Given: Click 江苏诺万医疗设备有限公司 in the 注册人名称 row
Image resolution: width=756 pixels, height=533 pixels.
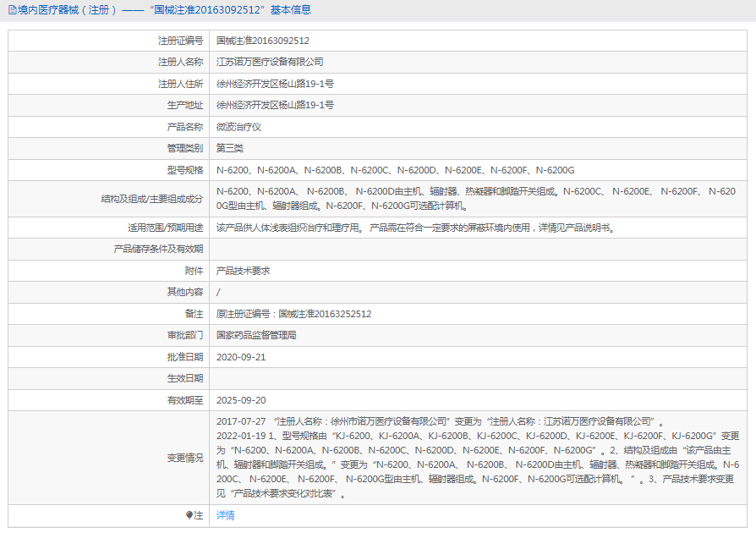Looking at the screenshot, I should (x=270, y=62).
